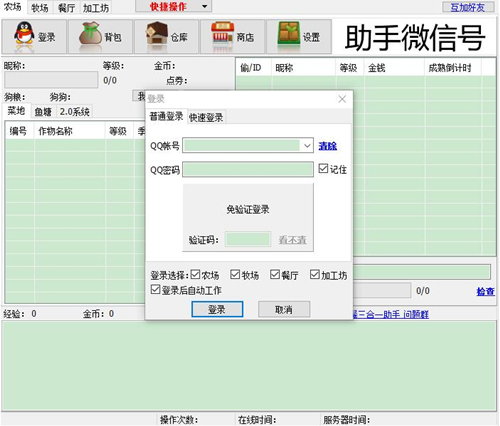
Task: Click the 等级 header in friends list
Action: pos(350,68)
